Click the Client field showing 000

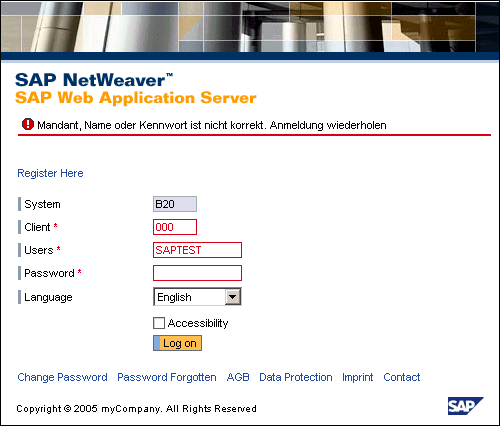175,227
